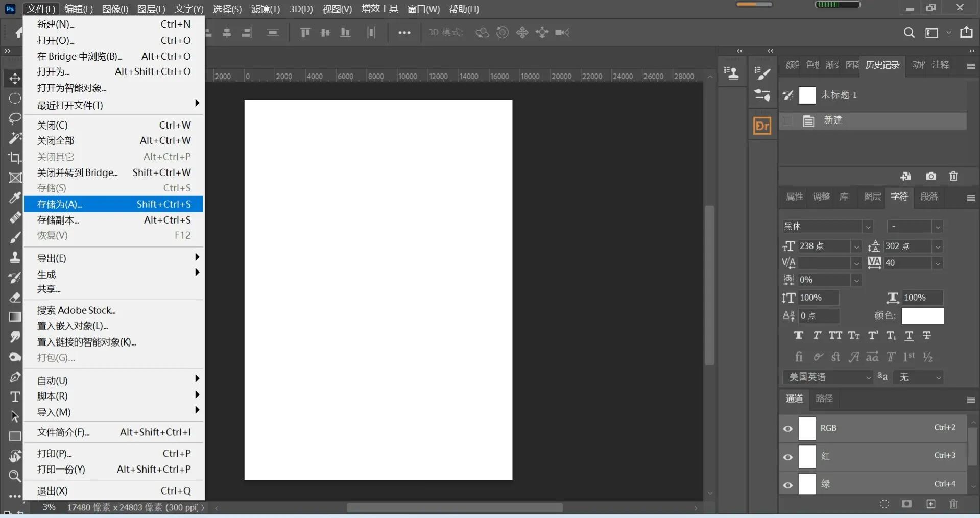The width and height of the screenshot is (980, 518).
Task: Select the Zoom tool in toolbar
Action: tap(15, 476)
